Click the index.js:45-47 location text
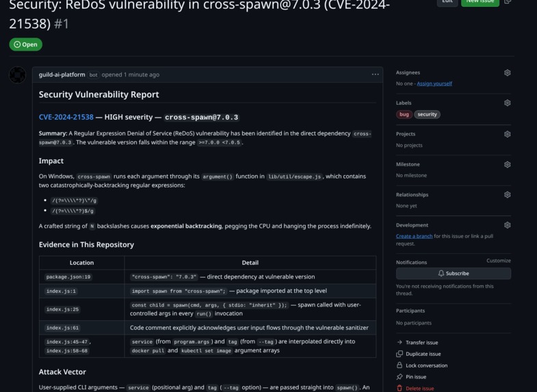The height and width of the screenshot is (392, 537). pos(67,341)
